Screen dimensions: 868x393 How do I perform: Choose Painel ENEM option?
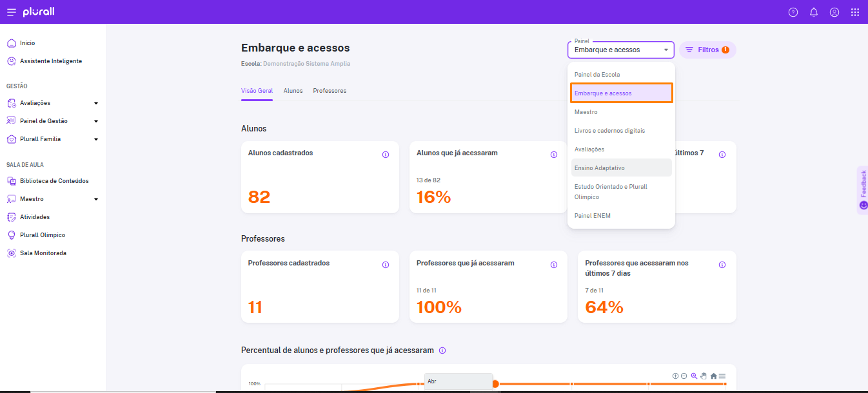tap(621, 216)
